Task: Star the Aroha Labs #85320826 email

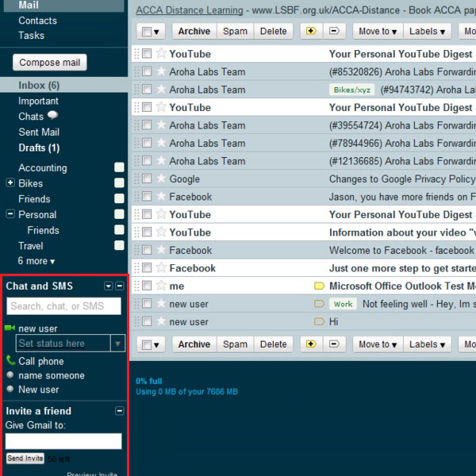Action: [161, 71]
